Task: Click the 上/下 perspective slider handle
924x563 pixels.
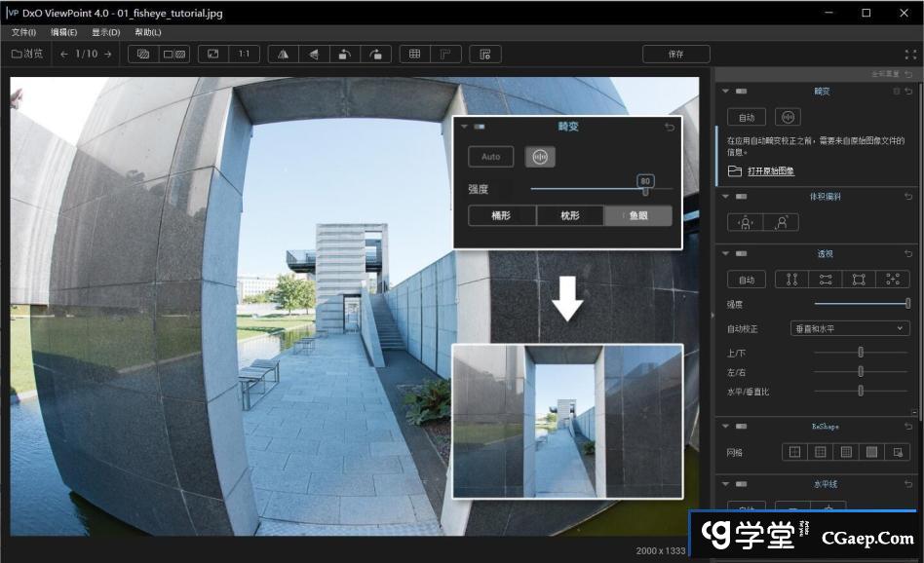Action: coord(861,352)
